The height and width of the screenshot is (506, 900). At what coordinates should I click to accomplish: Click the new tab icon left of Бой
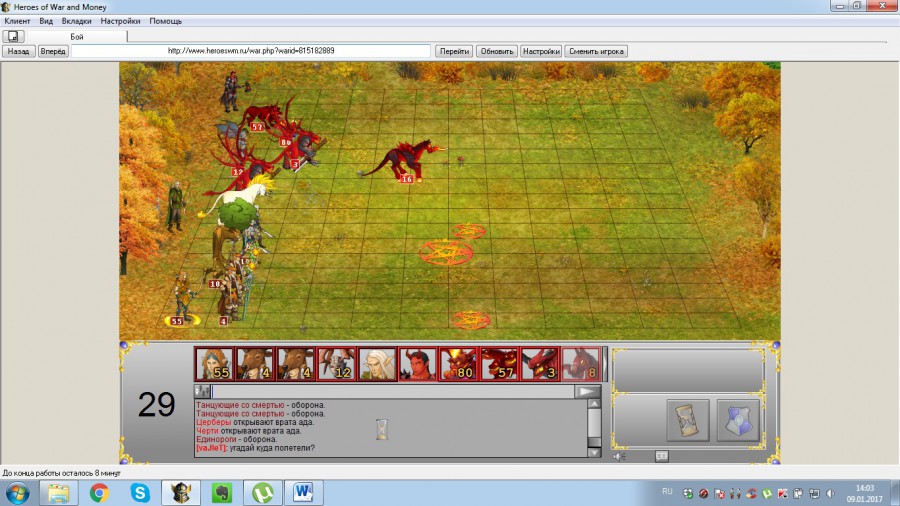click(x=13, y=36)
